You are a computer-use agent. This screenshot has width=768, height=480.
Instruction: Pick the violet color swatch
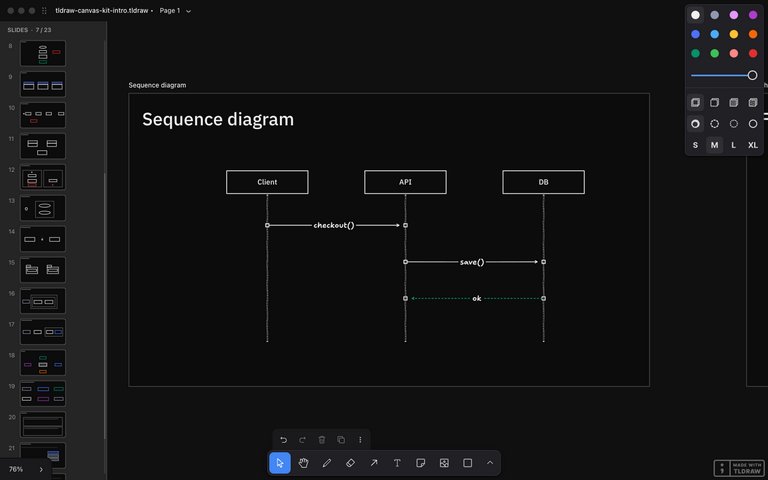pyautogui.click(x=753, y=15)
